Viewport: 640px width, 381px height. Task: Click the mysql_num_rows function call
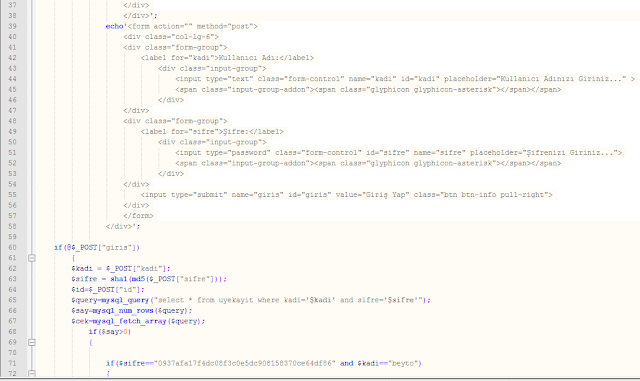pos(142,311)
